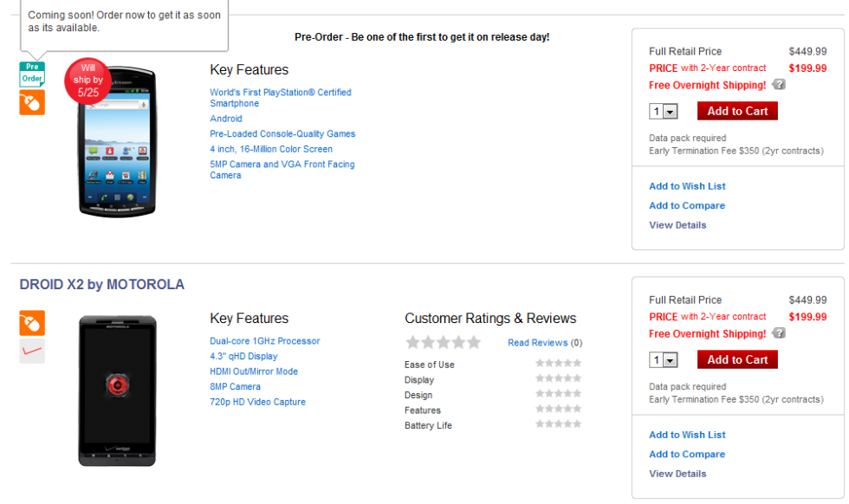Viewport: 849px width, 504px height.
Task: Click the Verizon checkmark icon under DROID X2
Action: point(32,351)
